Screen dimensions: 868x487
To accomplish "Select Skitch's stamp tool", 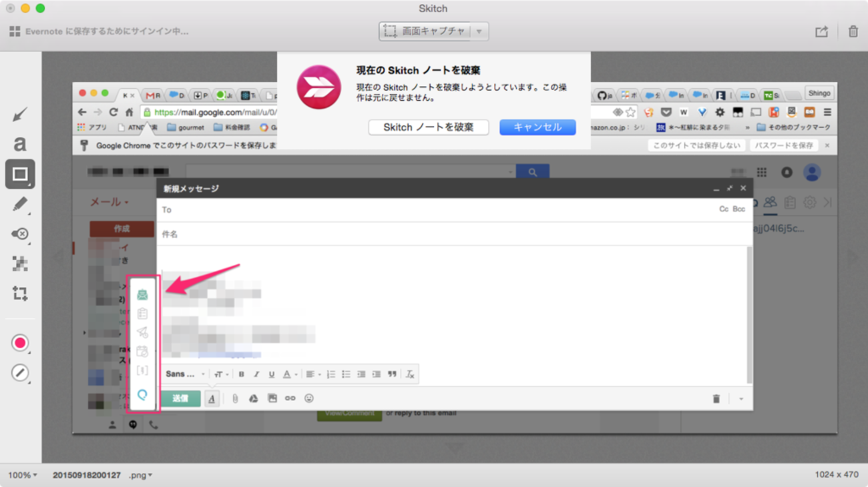I will (x=20, y=233).
